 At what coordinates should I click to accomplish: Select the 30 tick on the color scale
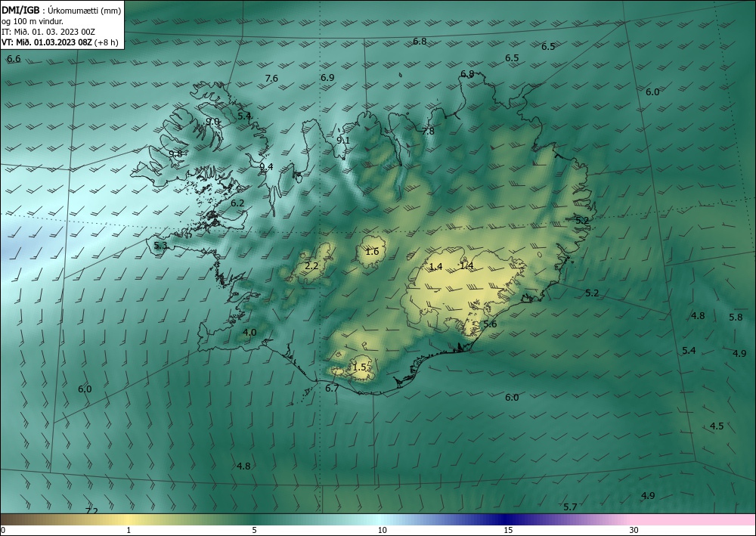coord(634,530)
